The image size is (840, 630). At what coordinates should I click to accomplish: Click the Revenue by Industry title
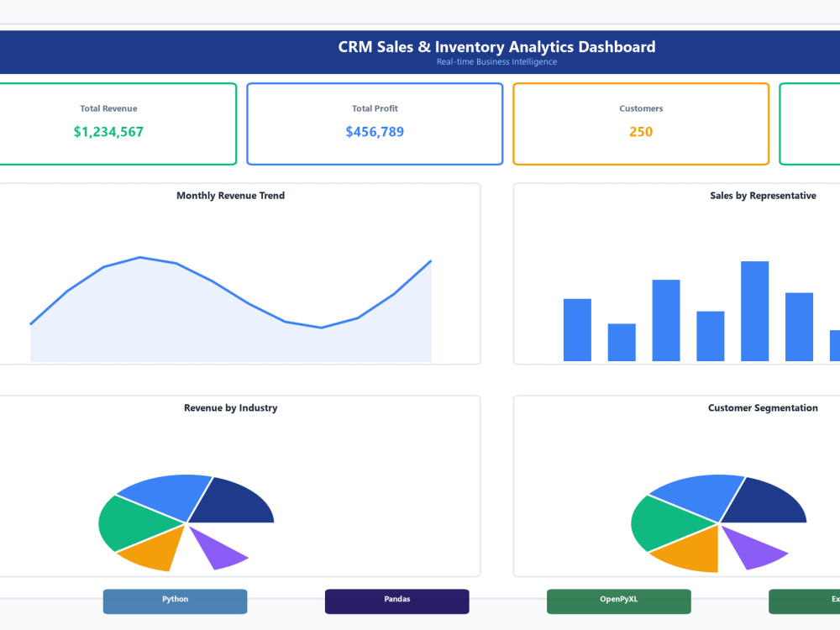[x=231, y=407]
